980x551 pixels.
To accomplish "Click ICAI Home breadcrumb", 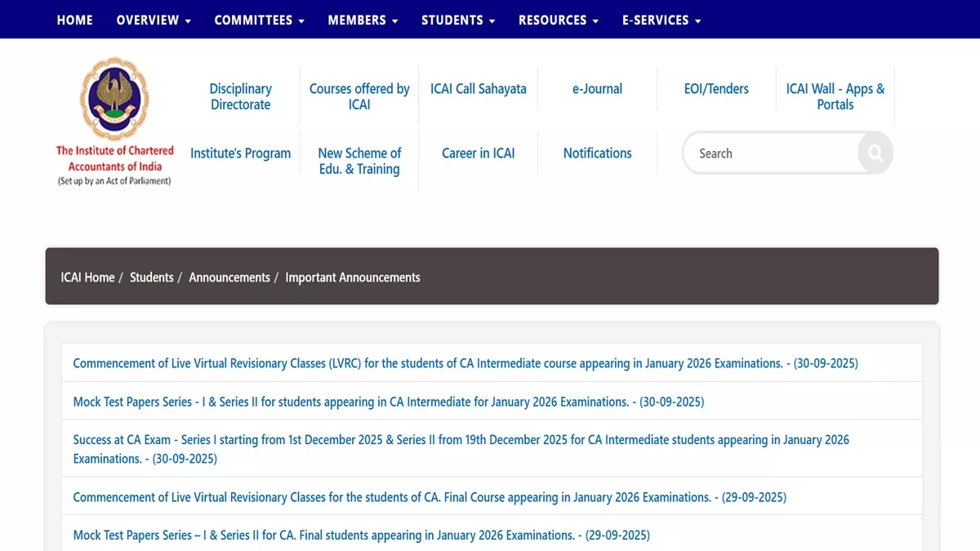I will tap(87, 278).
